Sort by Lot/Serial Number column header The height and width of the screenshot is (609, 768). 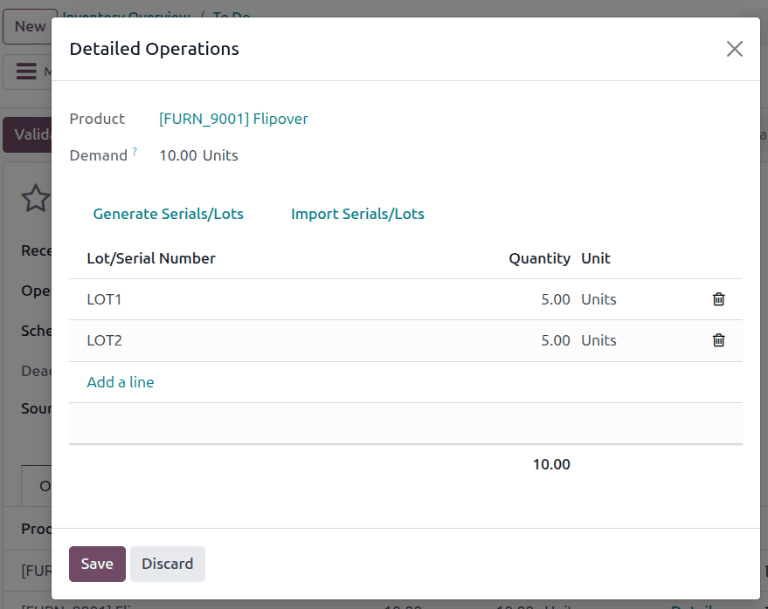tap(151, 258)
